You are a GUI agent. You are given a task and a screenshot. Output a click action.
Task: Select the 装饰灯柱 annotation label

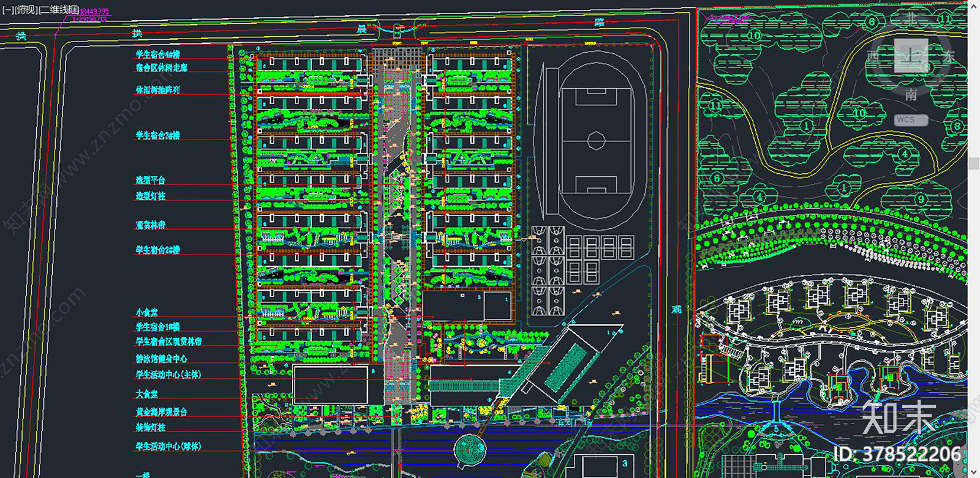(151, 427)
